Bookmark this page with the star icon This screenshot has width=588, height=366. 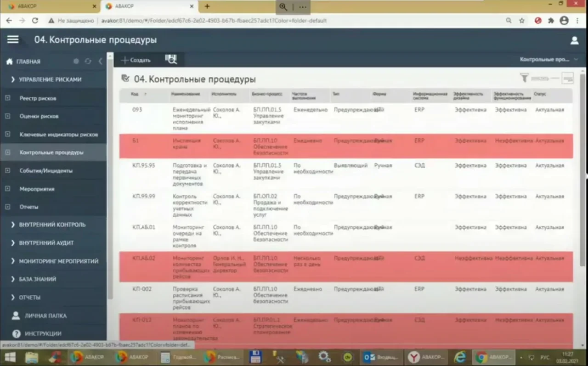coord(522,21)
